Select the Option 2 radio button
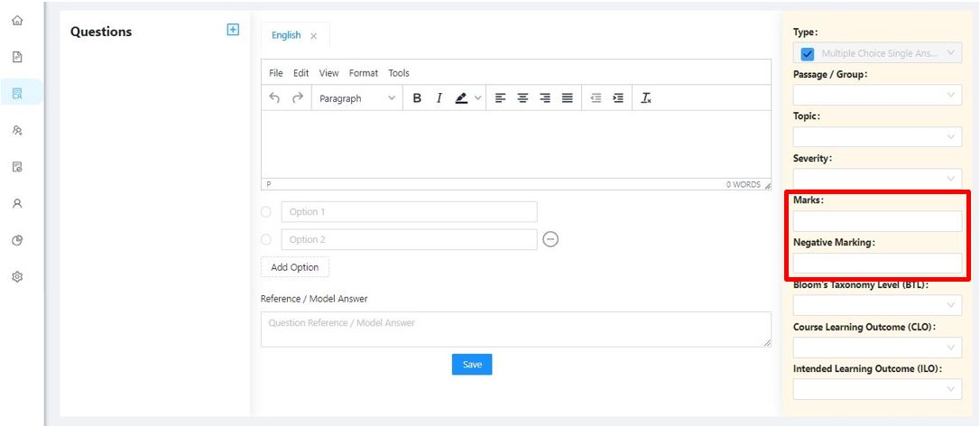 click(266, 239)
